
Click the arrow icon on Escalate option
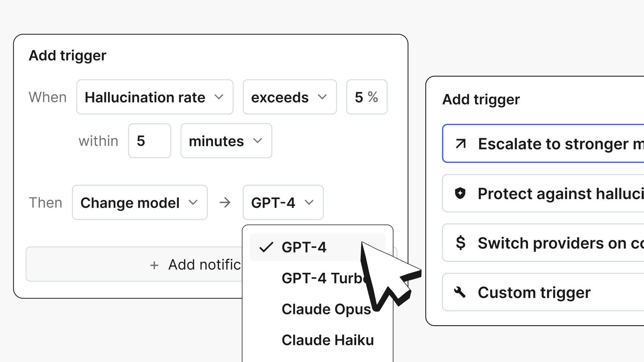point(461,144)
